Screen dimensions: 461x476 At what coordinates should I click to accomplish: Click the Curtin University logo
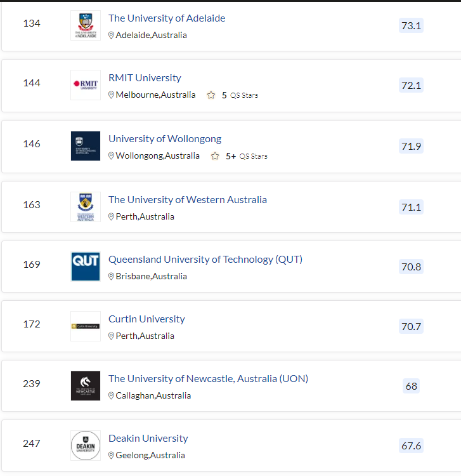(x=86, y=326)
